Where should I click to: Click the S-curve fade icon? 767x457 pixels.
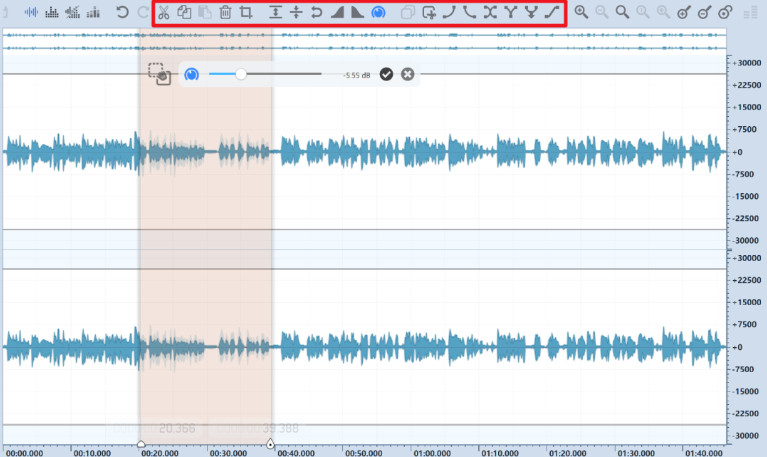click(552, 12)
